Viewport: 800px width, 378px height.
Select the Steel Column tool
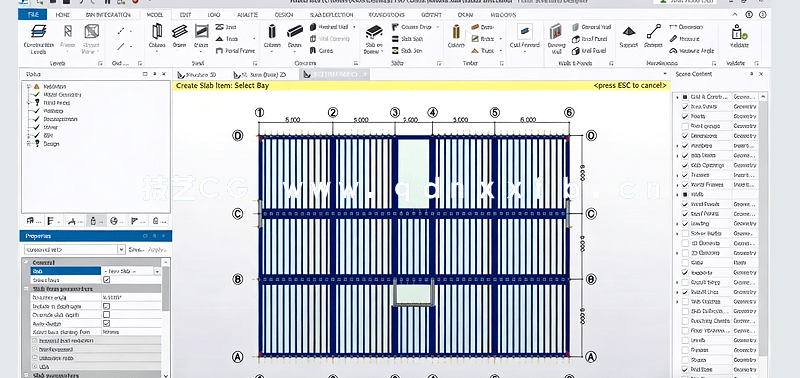[x=157, y=37]
